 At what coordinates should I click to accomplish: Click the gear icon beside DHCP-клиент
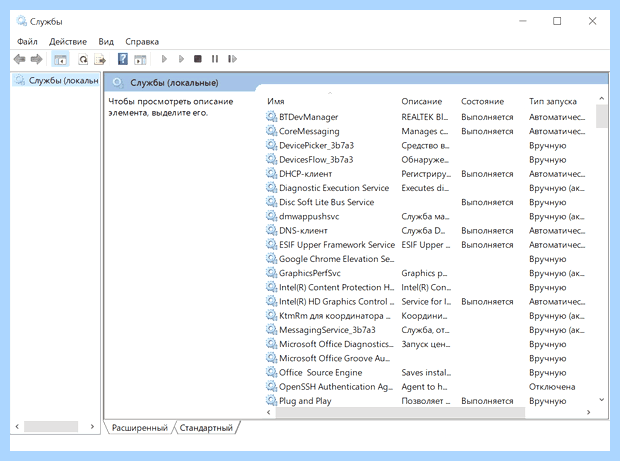pos(271,174)
